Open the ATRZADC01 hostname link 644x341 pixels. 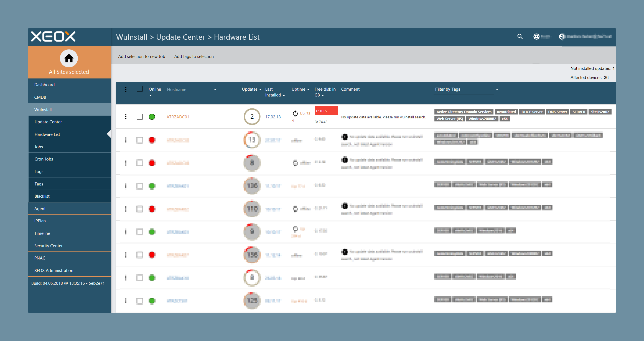coord(178,117)
